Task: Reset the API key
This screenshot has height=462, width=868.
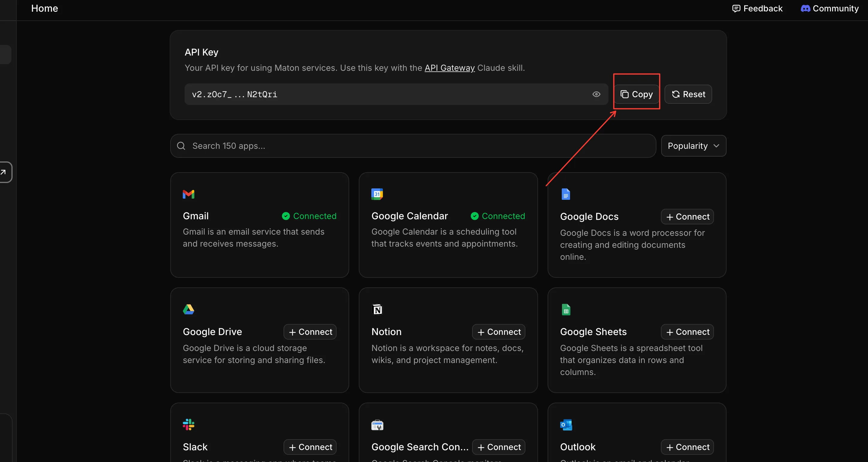Action: point(688,94)
